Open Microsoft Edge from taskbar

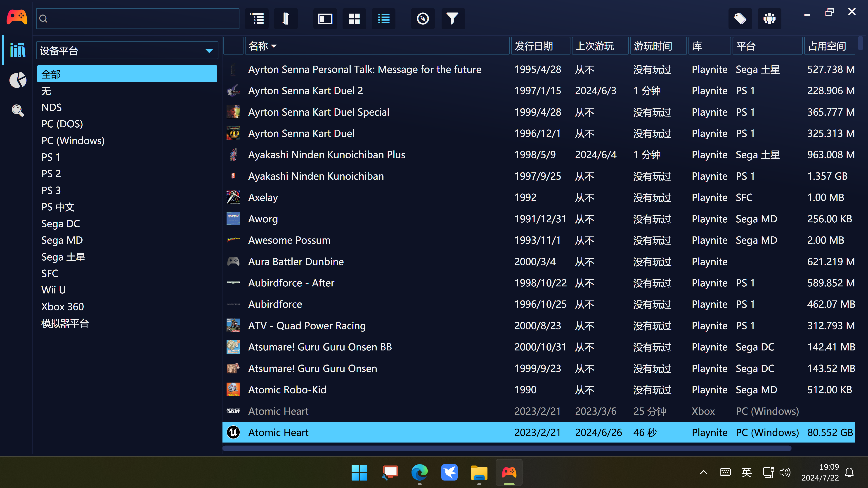[x=419, y=472]
